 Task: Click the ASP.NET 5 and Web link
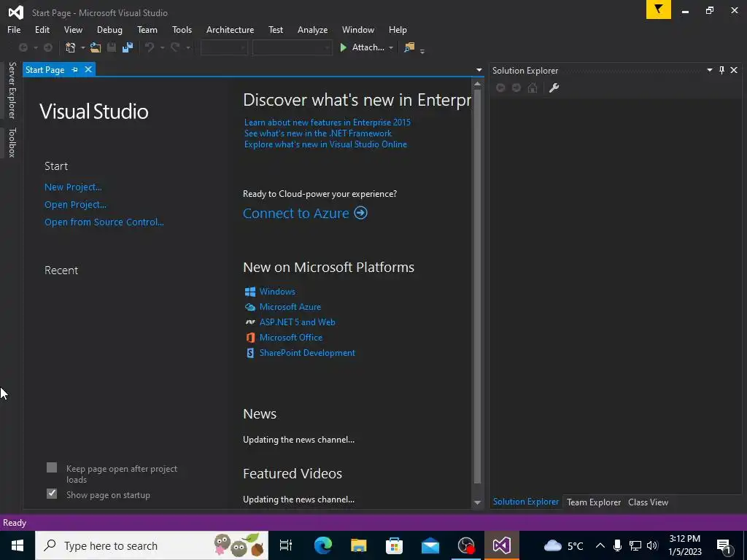click(297, 322)
